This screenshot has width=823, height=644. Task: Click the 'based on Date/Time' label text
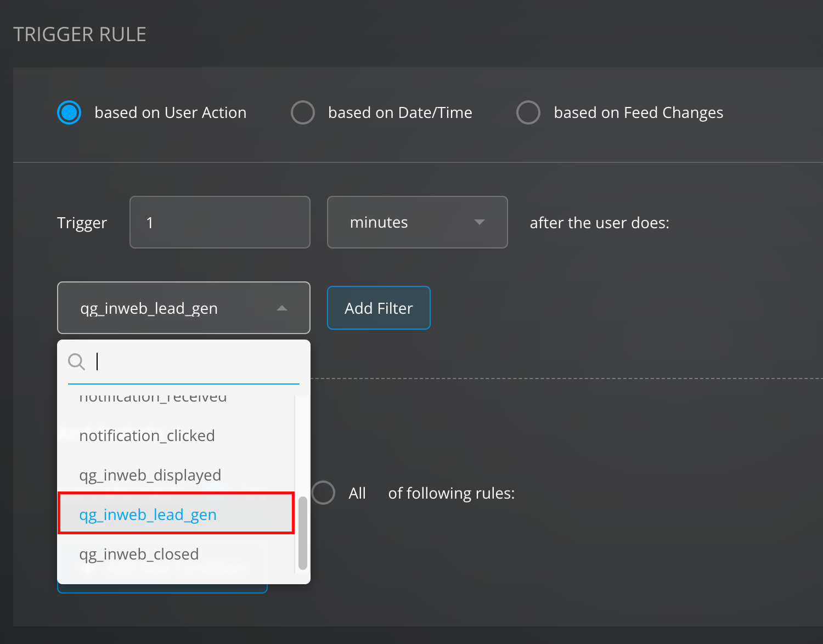pyautogui.click(x=400, y=112)
